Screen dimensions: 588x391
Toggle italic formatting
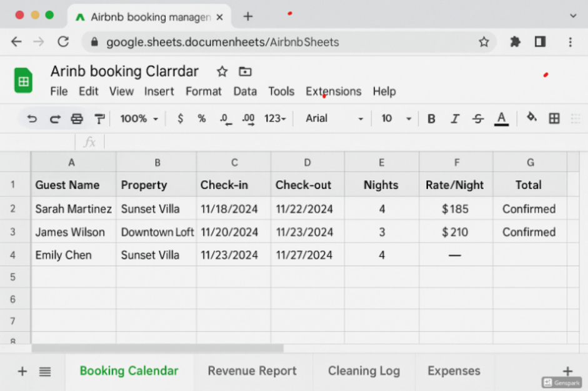[x=455, y=119]
